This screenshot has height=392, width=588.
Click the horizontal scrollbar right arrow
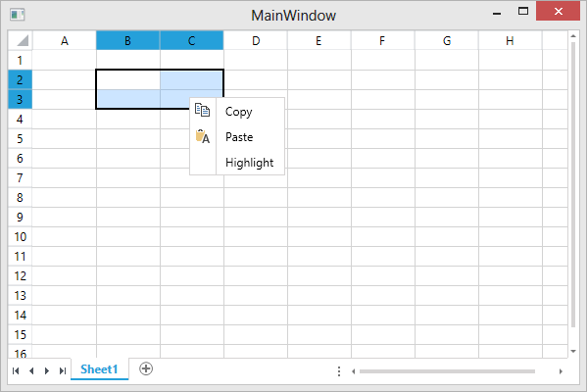[x=561, y=371]
